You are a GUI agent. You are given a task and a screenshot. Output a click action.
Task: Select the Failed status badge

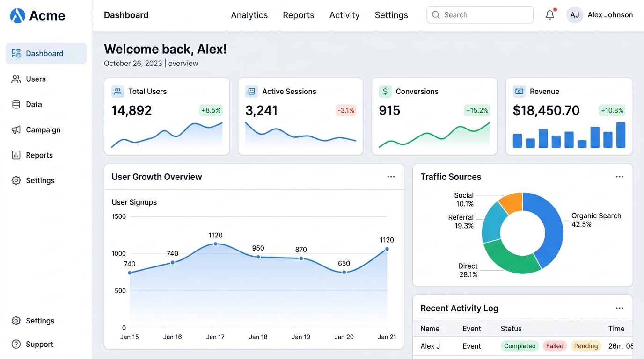pyautogui.click(x=555, y=346)
